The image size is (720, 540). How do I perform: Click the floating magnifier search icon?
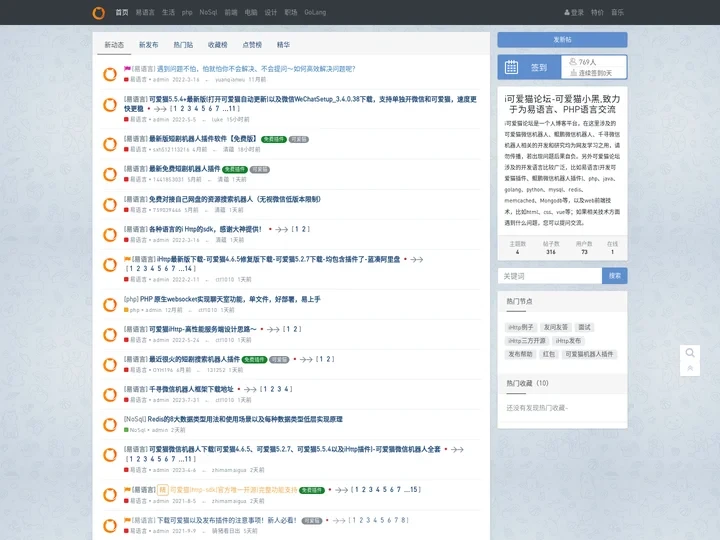[690, 353]
